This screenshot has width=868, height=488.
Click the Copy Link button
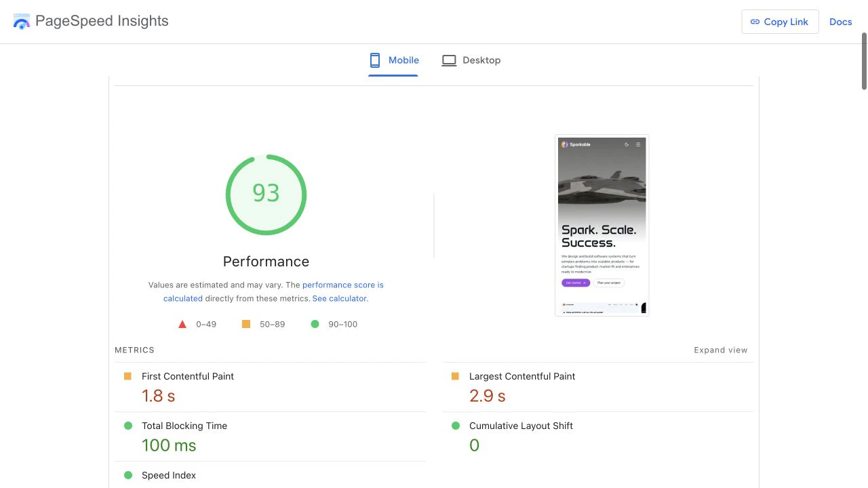pyautogui.click(x=780, y=22)
